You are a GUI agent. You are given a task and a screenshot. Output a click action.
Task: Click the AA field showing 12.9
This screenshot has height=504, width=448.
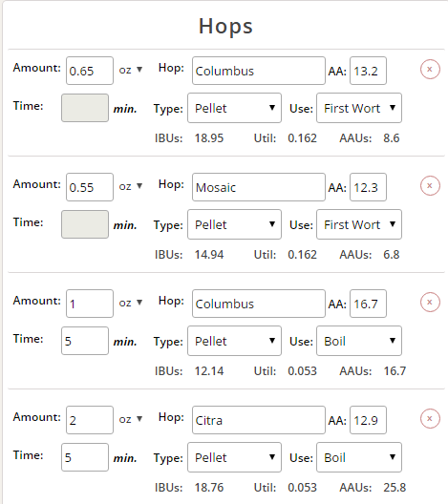[x=369, y=420]
